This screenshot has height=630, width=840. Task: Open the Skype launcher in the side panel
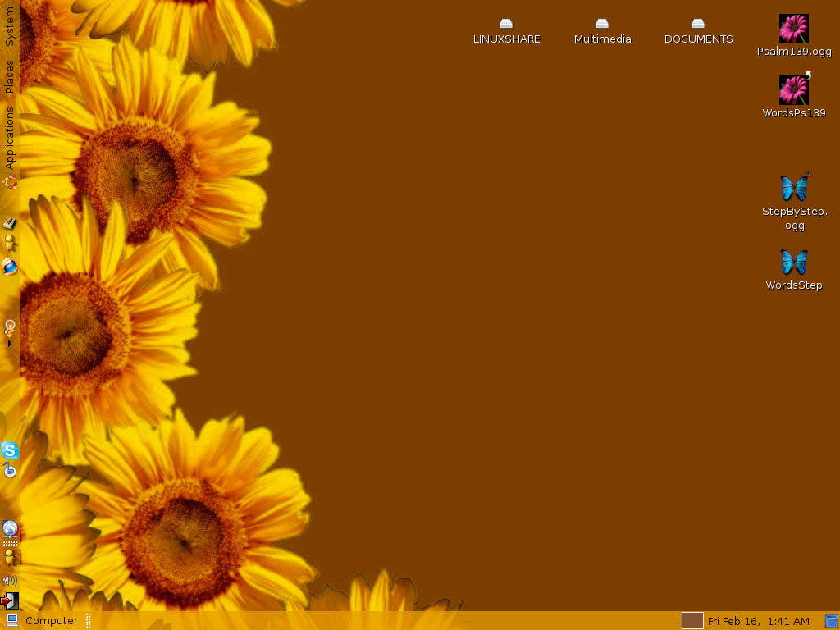[x=10, y=450]
